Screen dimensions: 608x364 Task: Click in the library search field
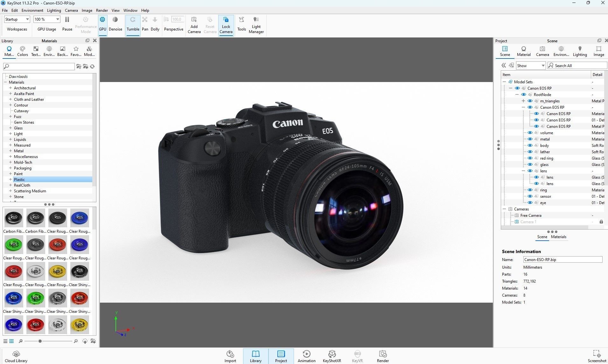(39, 66)
